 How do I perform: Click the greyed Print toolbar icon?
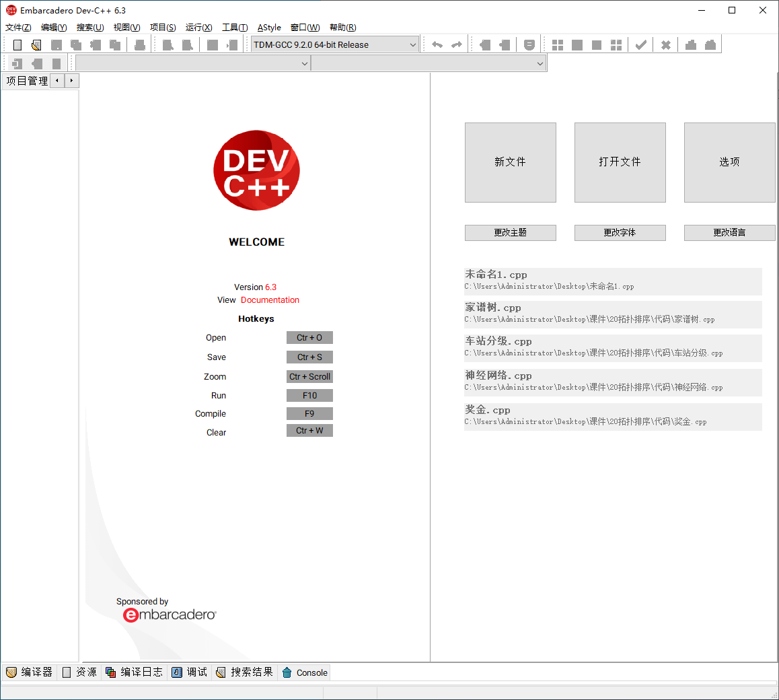coord(140,44)
